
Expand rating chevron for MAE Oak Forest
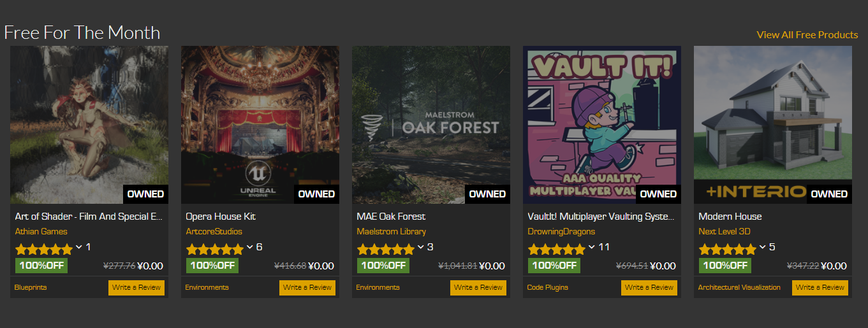pos(421,246)
